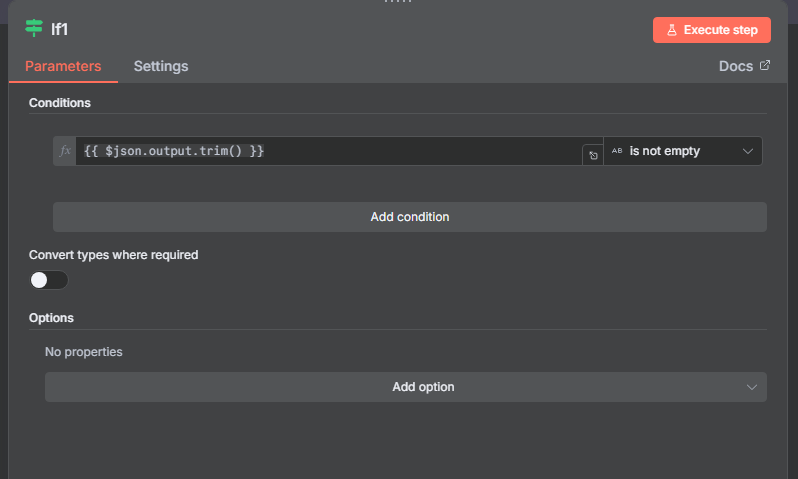Open the expression editor icon beside the condition value
The width and height of the screenshot is (798, 479).
coord(592,155)
